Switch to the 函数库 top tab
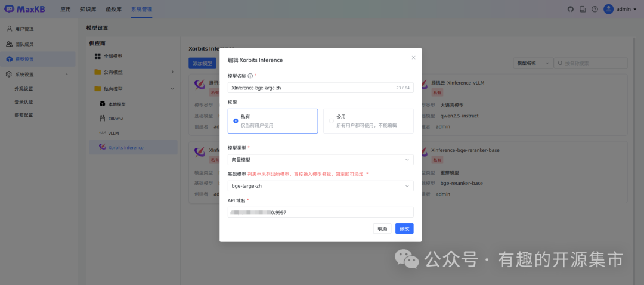The width and height of the screenshot is (644, 285). click(x=113, y=9)
